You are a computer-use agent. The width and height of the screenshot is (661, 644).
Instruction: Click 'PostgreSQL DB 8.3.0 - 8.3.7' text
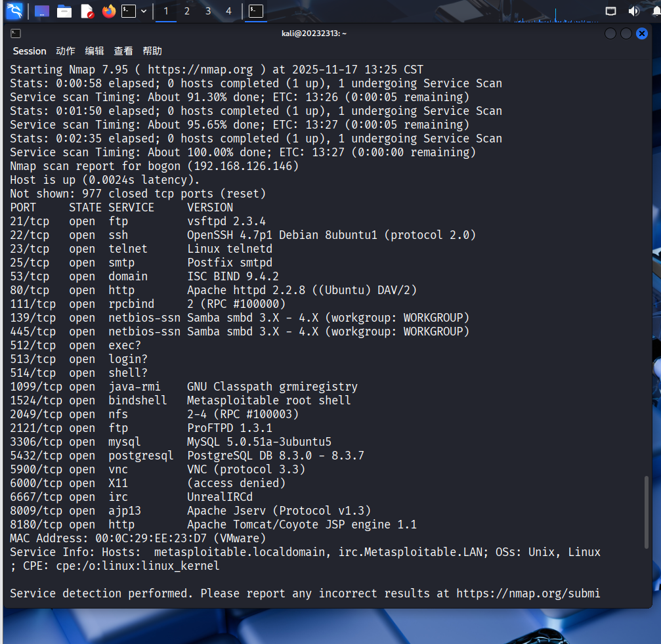tap(276, 456)
